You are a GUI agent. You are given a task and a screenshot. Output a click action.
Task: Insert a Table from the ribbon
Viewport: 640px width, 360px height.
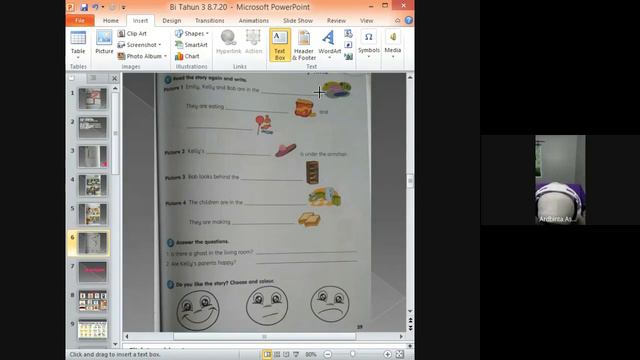click(x=78, y=44)
